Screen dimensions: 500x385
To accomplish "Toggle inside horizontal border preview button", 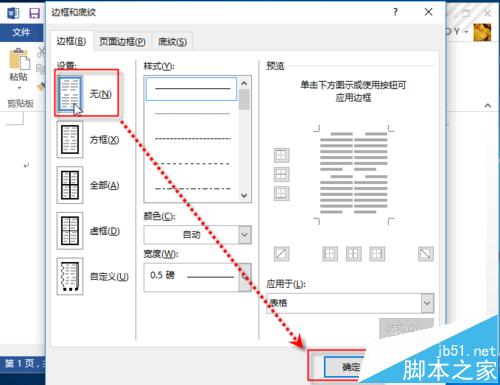I will (x=281, y=174).
